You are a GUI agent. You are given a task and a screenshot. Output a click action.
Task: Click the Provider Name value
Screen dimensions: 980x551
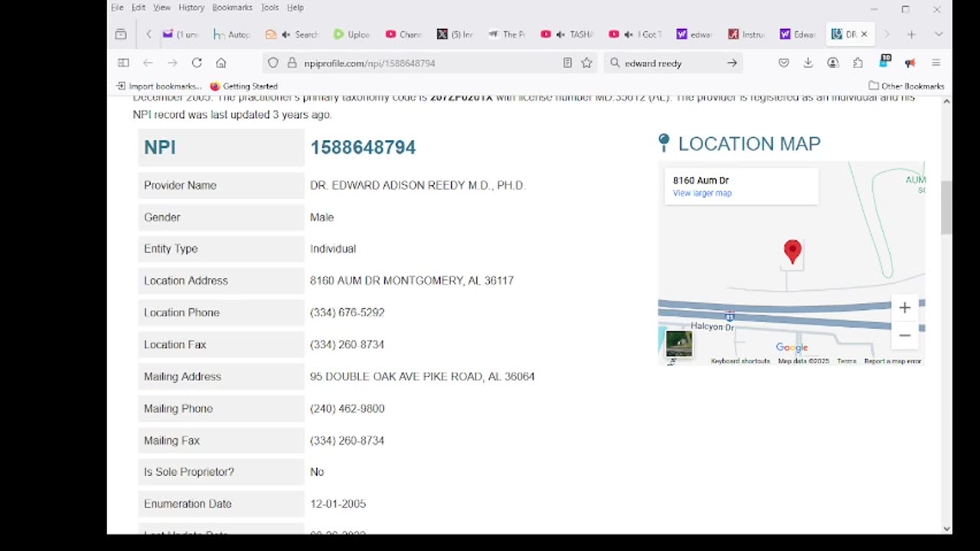417,185
